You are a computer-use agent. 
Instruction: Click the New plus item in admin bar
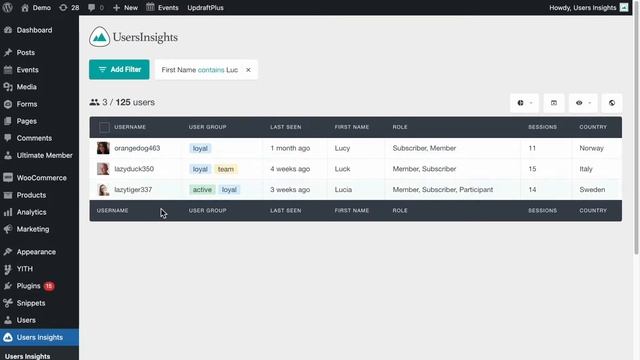tap(125, 8)
